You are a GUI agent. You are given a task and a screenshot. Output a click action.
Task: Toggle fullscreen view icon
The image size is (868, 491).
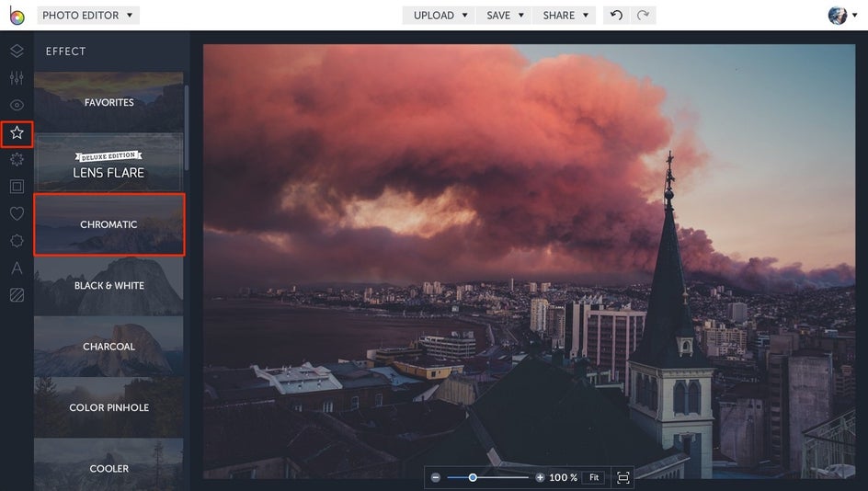tap(622, 478)
